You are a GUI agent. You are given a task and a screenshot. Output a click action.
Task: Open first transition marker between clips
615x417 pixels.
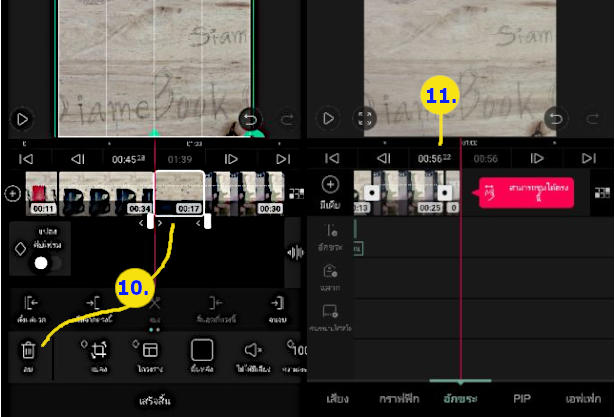click(x=371, y=193)
